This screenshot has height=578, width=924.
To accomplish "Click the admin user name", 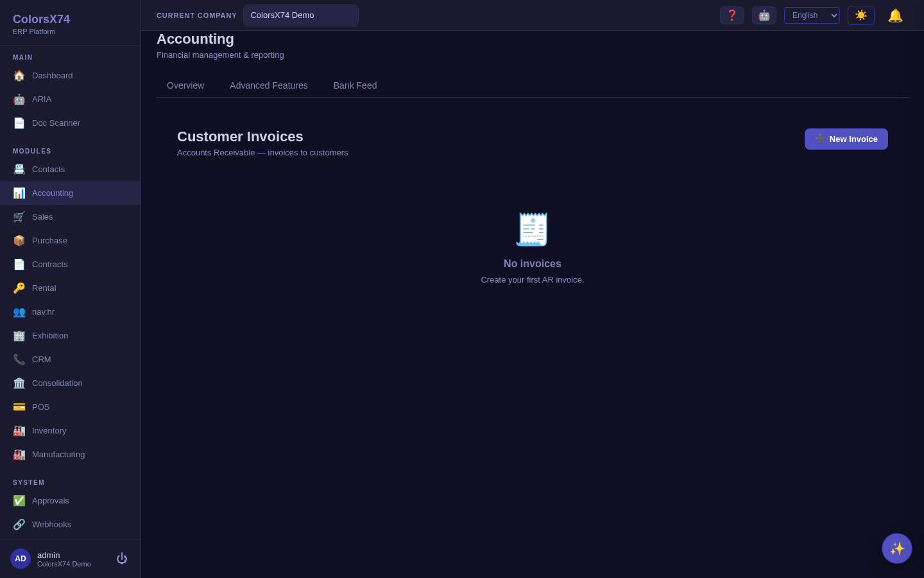I will (49, 556).
